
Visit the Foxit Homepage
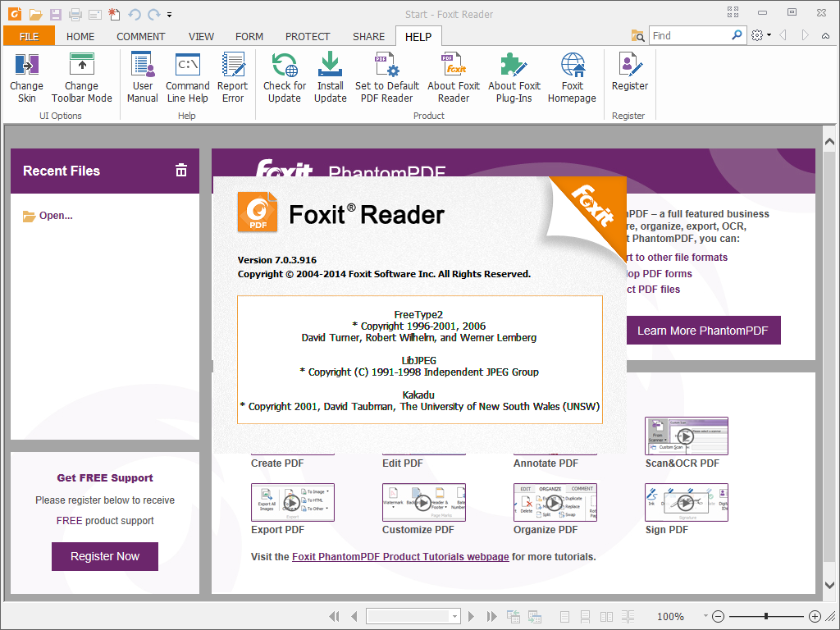(572, 76)
